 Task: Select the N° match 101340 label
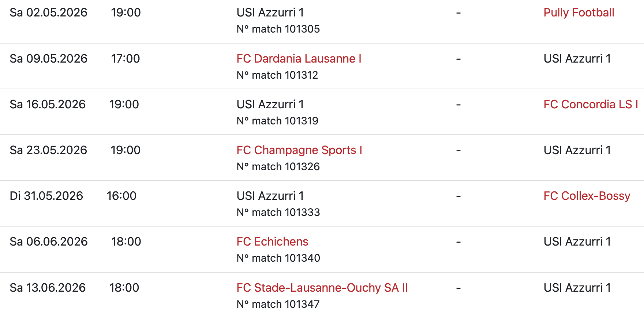[x=278, y=258]
